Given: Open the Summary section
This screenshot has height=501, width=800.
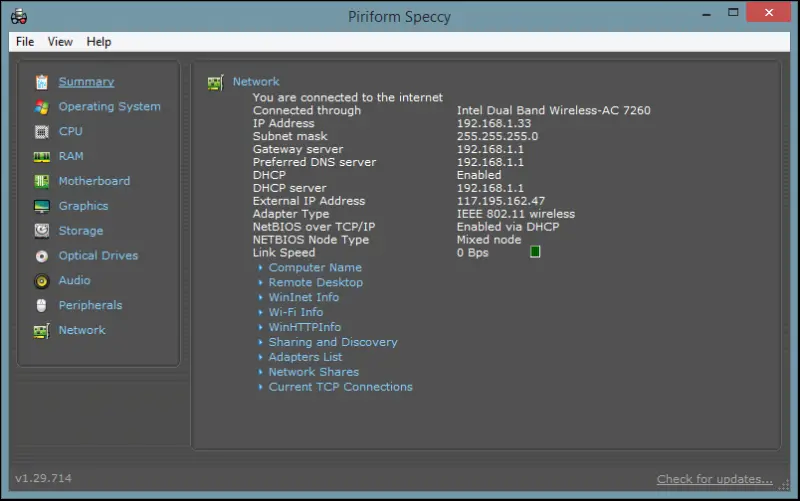Looking at the screenshot, I should [x=86, y=82].
